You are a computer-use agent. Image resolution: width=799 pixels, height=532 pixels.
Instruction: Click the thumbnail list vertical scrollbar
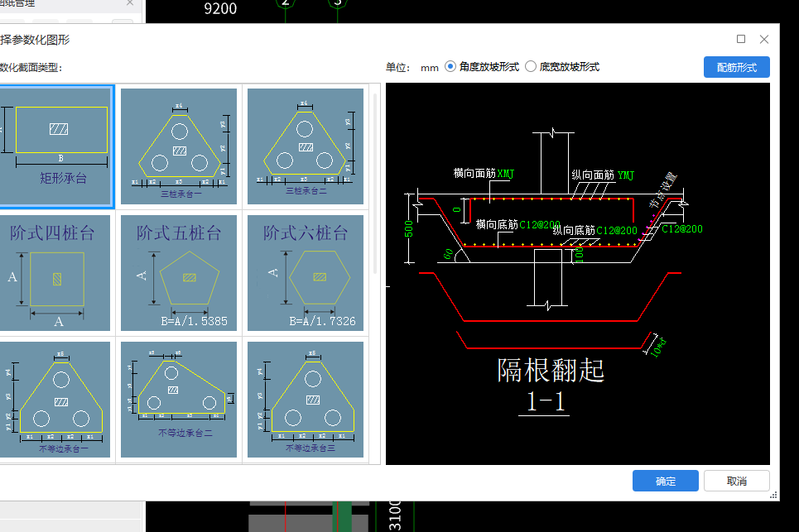pyautogui.click(x=375, y=184)
